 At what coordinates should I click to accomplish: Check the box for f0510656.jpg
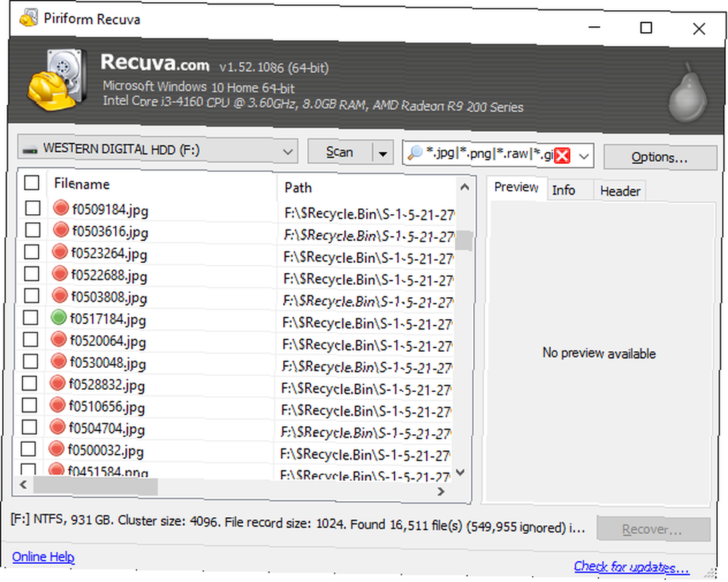pyautogui.click(x=30, y=404)
